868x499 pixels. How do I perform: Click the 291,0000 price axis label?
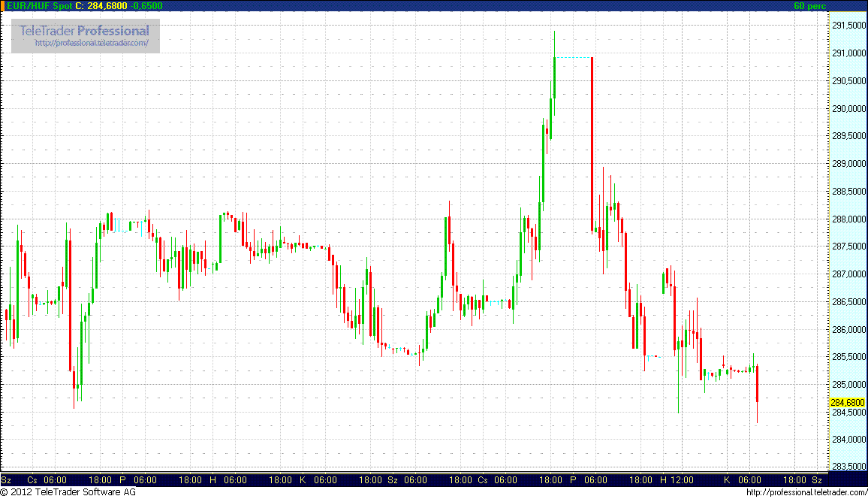849,53
